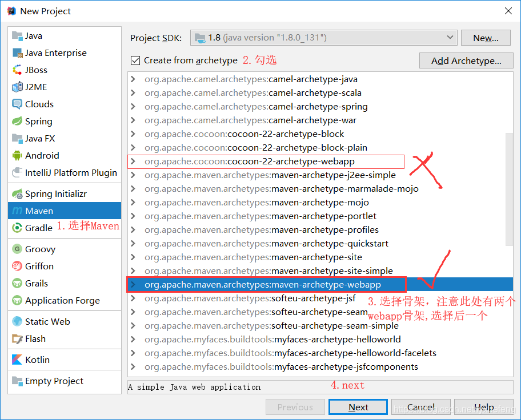Expand camel-archetype-java entry

tap(133, 79)
